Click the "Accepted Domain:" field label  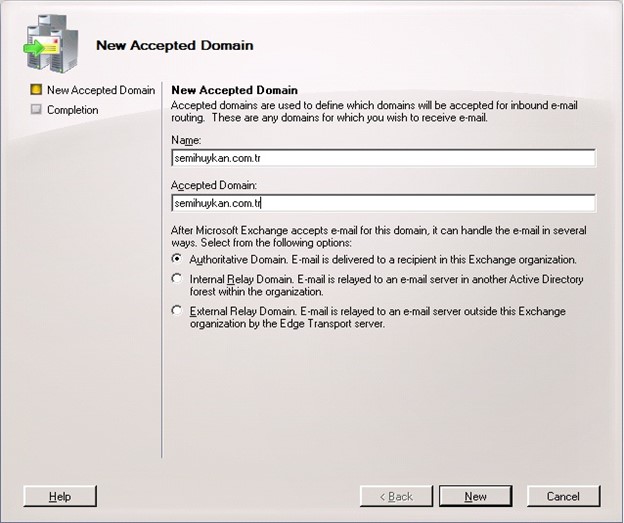[x=214, y=186]
